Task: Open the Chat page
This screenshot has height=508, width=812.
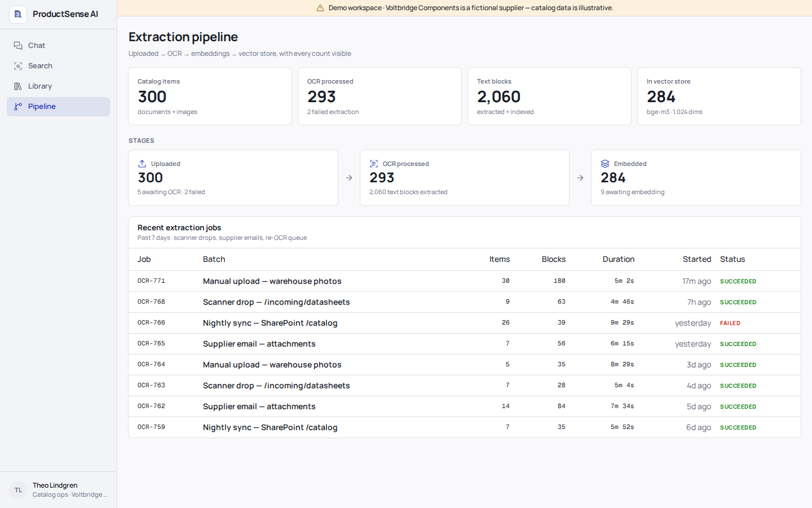Action: click(x=58, y=46)
